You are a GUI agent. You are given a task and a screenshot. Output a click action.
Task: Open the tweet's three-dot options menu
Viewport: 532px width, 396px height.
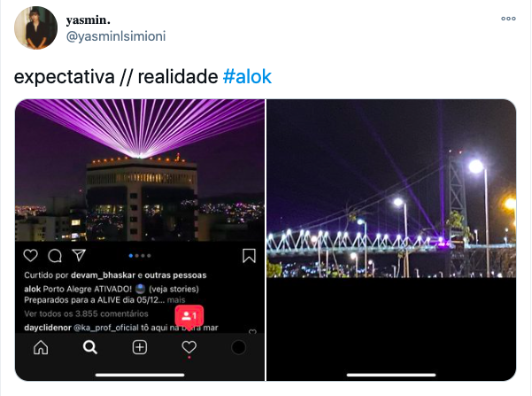click(508, 19)
